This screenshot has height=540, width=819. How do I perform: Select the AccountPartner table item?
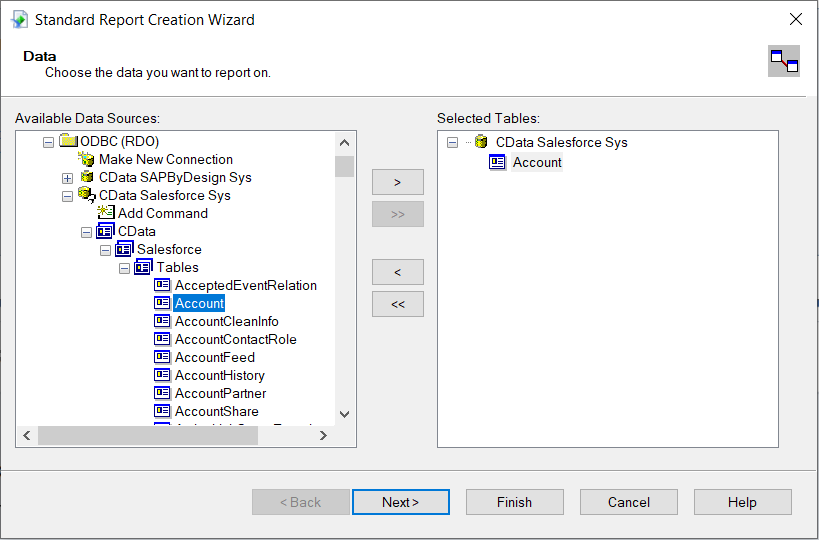coord(220,393)
